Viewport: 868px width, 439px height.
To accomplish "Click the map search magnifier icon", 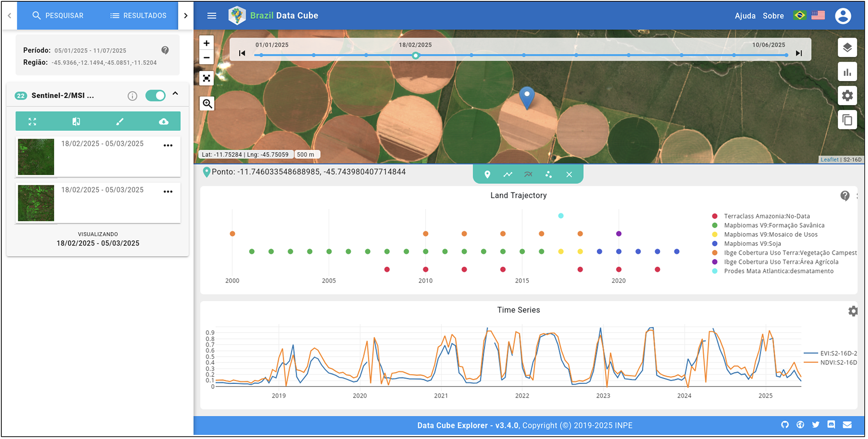I will click(x=207, y=104).
